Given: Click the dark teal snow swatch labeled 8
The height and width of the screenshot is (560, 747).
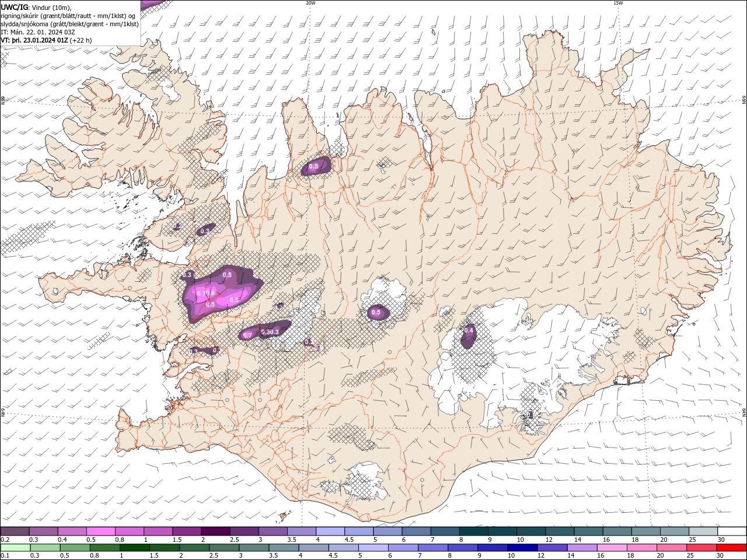Looking at the screenshot, I should click(x=474, y=531).
